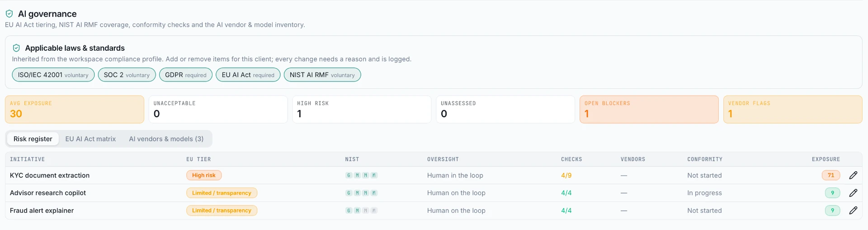Click NIST G badge in Fraud row
Screen dimensions: 868x230
point(349,211)
